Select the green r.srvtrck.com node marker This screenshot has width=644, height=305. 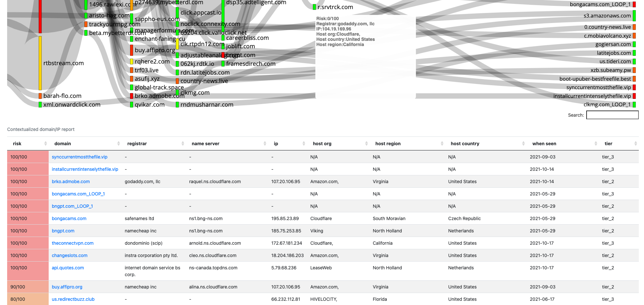314,7
